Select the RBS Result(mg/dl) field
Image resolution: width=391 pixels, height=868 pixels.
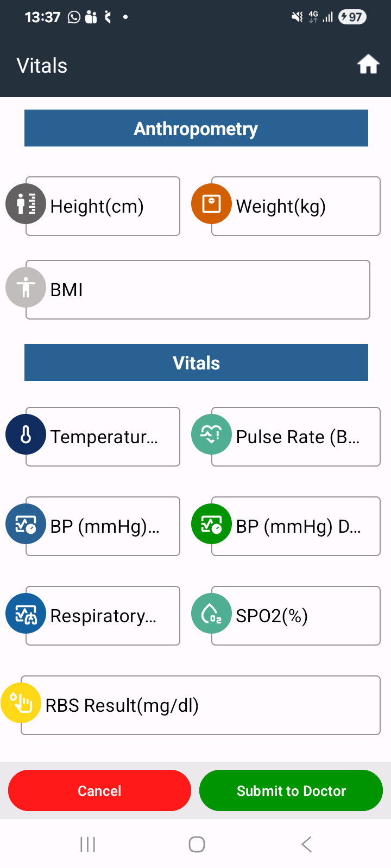pyautogui.click(x=200, y=705)
